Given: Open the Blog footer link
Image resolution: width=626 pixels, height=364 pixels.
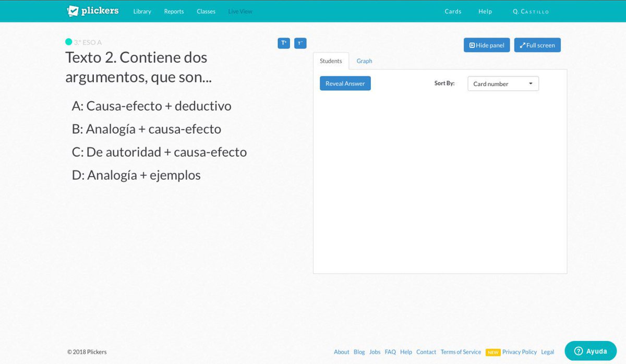Looking at the screenshot, I should (359, 352).
